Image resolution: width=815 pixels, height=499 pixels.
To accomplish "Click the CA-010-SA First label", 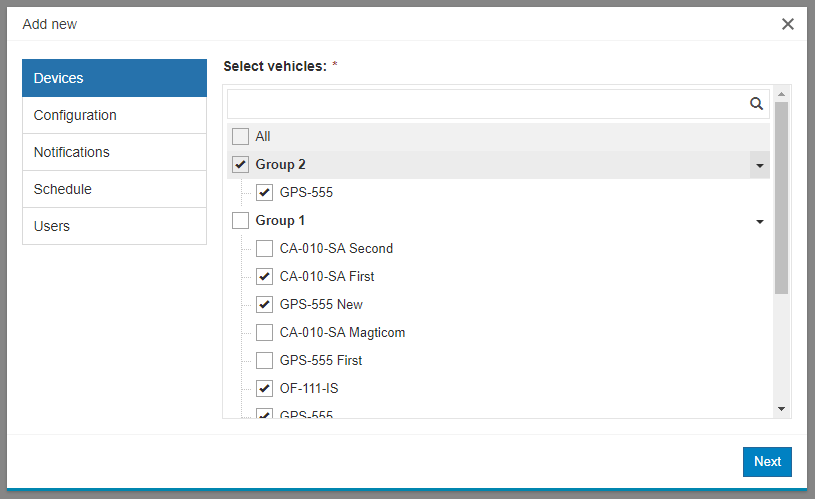I will (326, 277).
